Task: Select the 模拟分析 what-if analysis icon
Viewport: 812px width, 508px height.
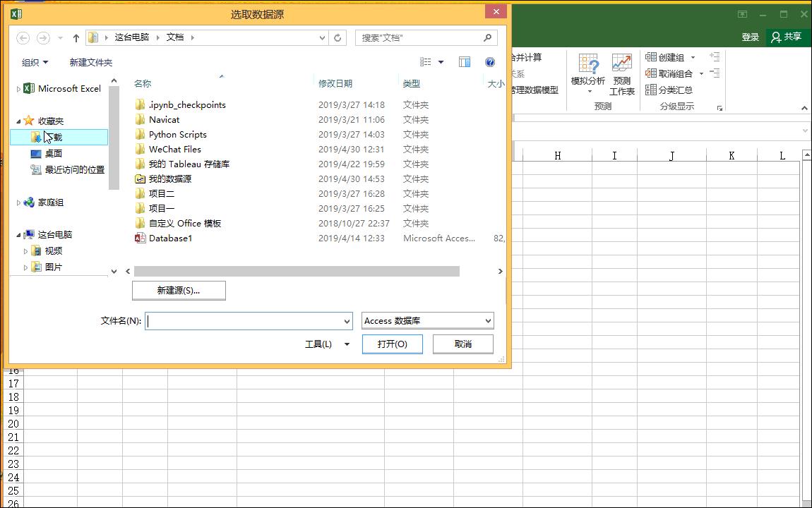Action: click(587, 63)
